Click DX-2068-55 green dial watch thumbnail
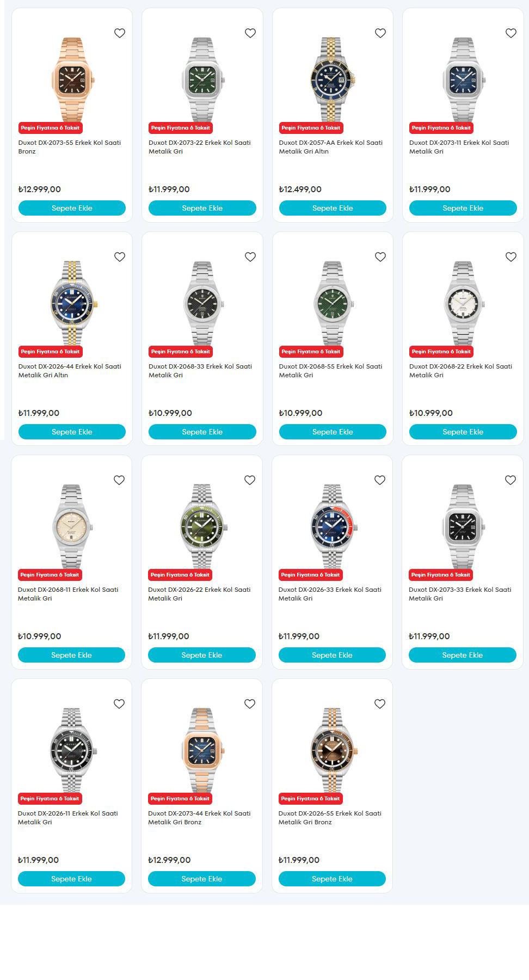 pyautogui.click(x=333, y=303)
